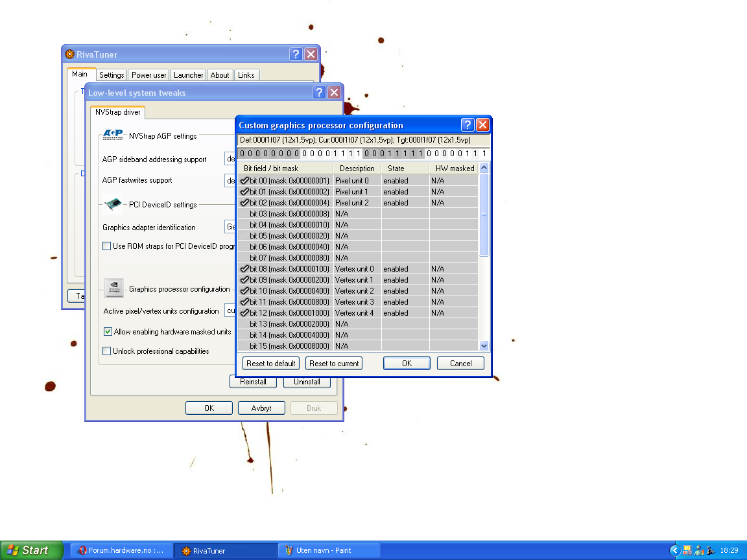This screenshot has height=560, width=747.
Task: Select bit 14 (mask 0x00004000) row
Action: coord(358,334)
